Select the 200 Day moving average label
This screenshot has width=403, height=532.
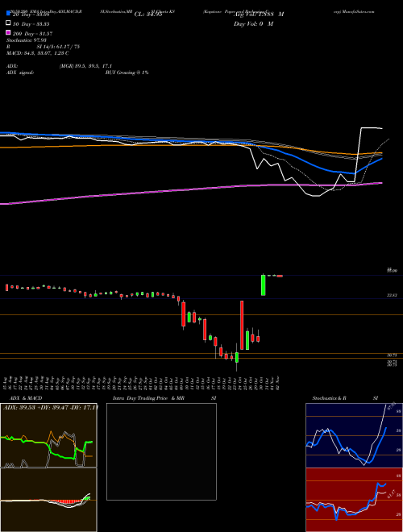tap(32, 33)
